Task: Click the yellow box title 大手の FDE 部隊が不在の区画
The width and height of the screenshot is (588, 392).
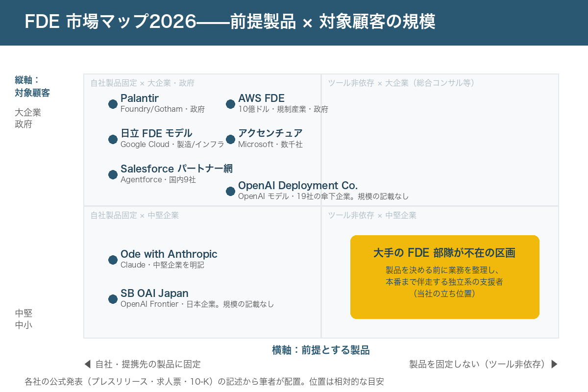Action: 444,253
